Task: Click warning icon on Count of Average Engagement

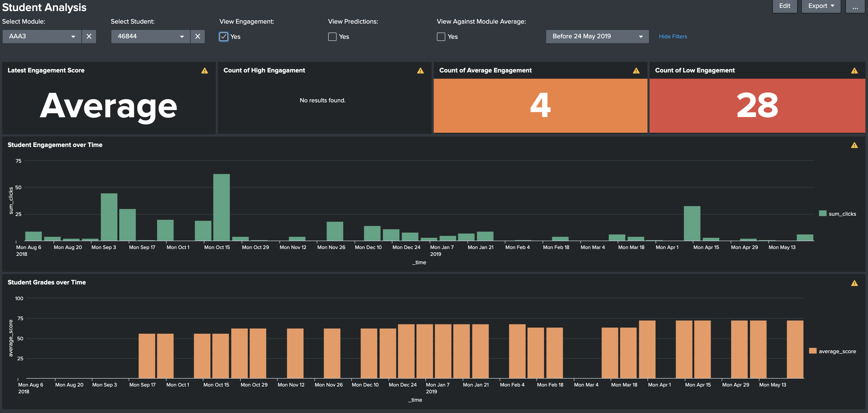Action: click(x=636, y=70)
